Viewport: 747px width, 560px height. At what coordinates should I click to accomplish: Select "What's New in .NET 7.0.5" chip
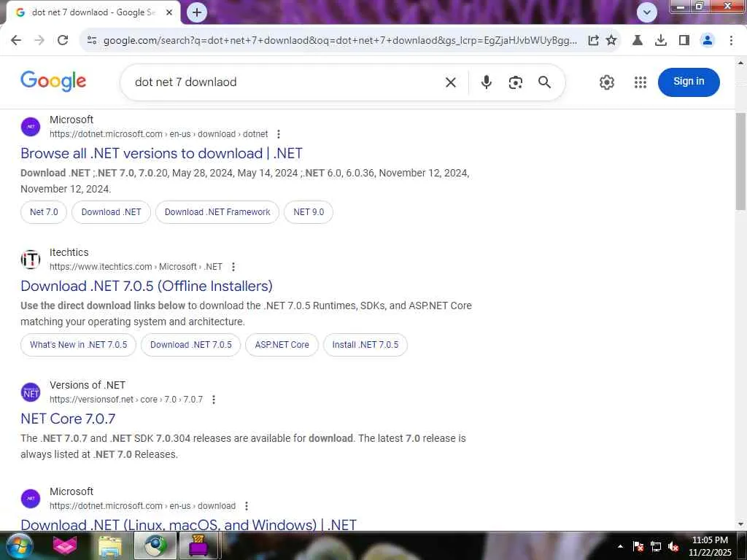tap(78, 345)
